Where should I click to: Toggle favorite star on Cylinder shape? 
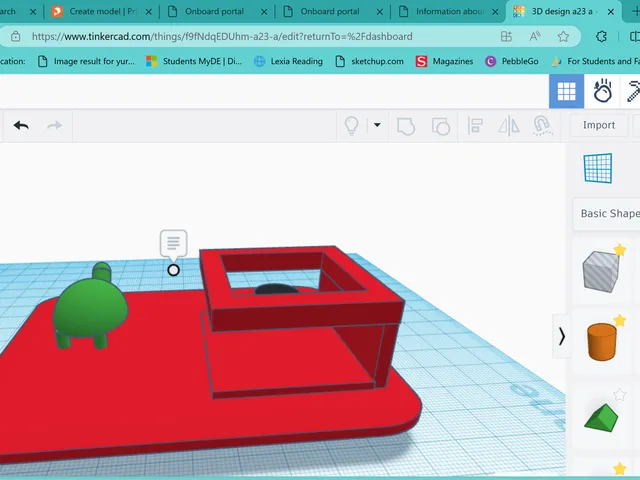pyautogui.click(x=620, y=320)
